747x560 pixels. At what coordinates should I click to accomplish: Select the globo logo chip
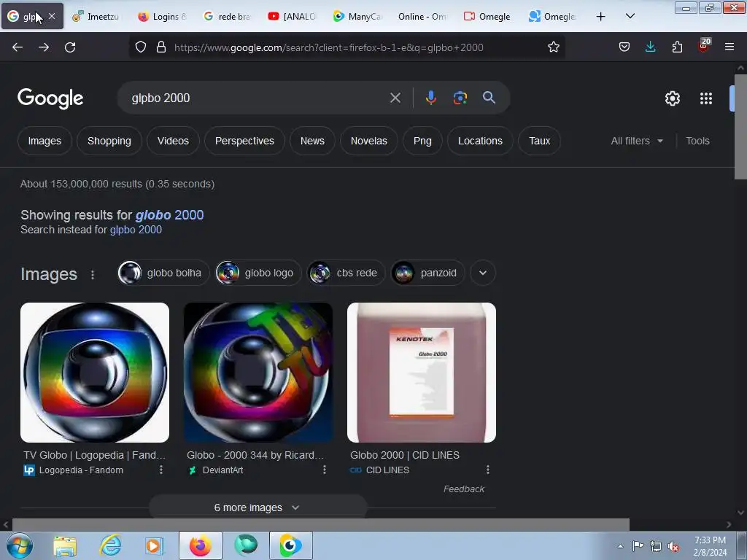point(258,273)
